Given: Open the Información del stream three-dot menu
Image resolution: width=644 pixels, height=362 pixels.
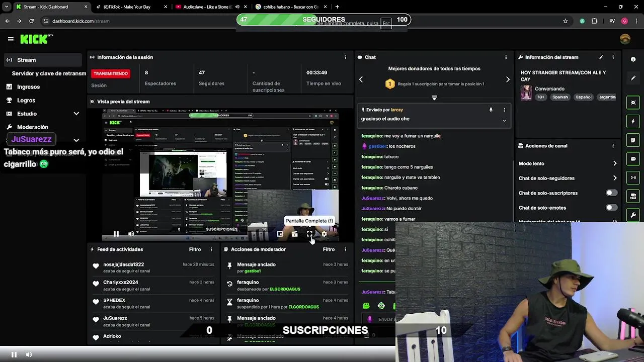Looking at the screenshot, I should point(613,57).
